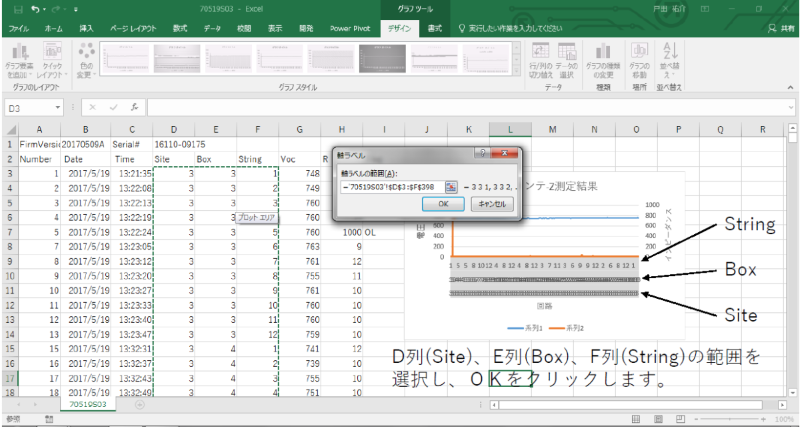Image resolution: width=800 pixels, height=427 pixels.
Task: Select the 70519S03 sheet tab
Action: tap(90, 407)
